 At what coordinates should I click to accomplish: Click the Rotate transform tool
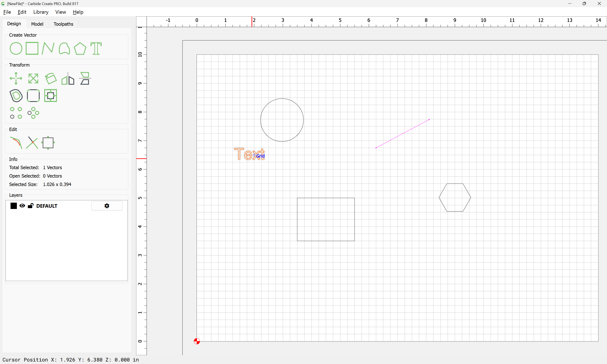(51, 79)
